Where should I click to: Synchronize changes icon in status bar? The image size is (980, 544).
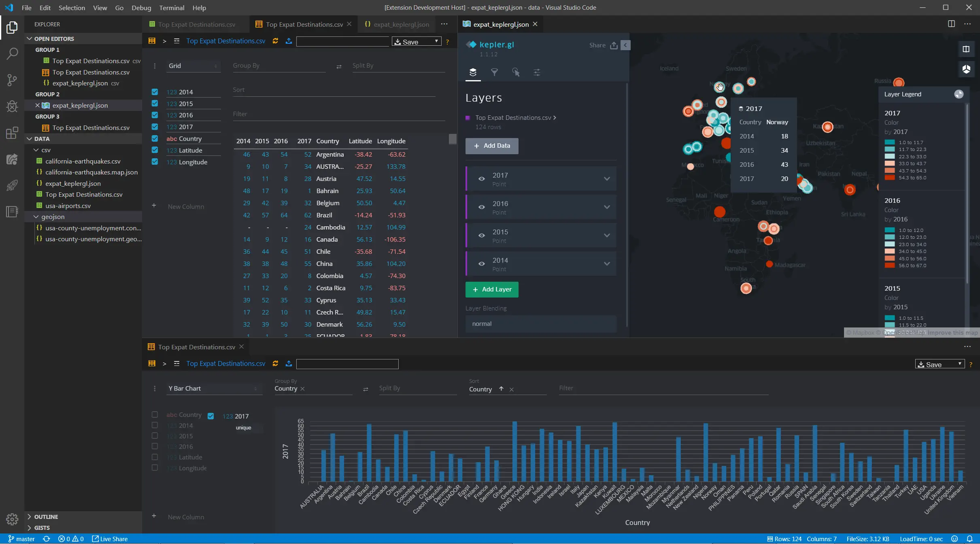[x=47, y=539]
